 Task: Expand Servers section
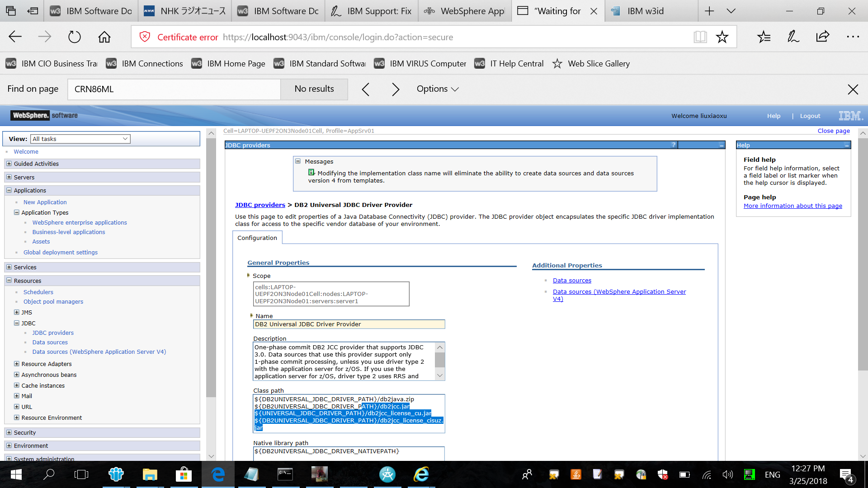click(x=9, y=177)
